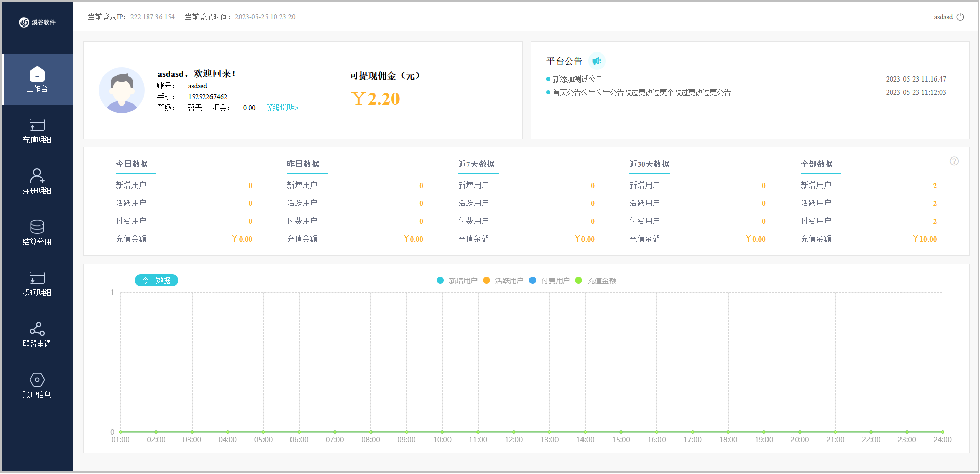The image size is (980, 474).
Task: Click the chart data point at 12:00
Action: [x=514, y=432]
